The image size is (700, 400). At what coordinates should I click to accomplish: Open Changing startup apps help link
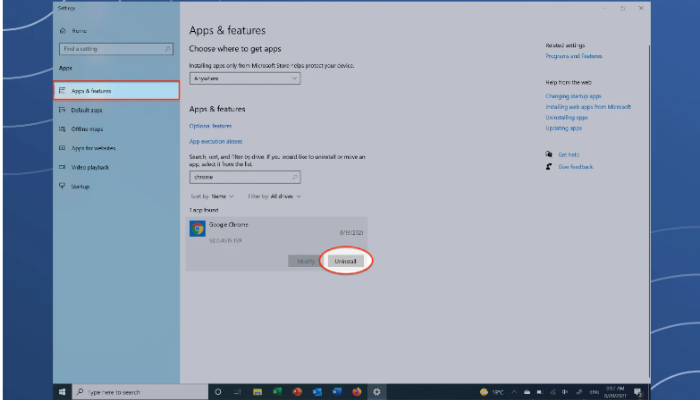573,96
